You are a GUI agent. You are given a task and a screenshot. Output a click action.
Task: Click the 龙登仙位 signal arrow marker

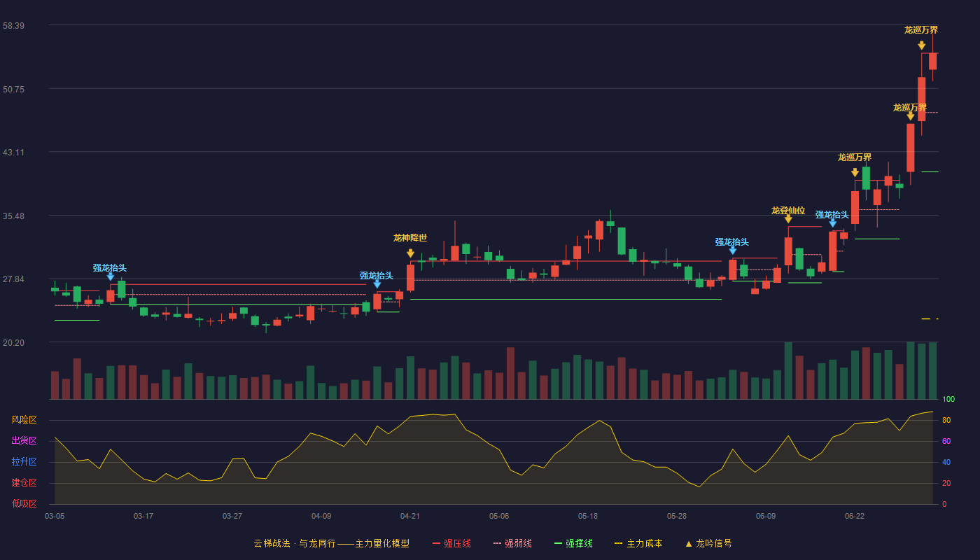(x=788, y=219)
